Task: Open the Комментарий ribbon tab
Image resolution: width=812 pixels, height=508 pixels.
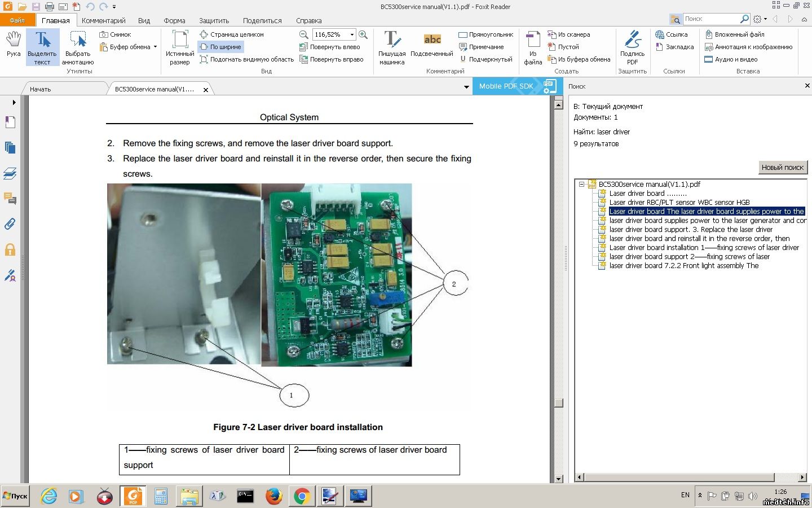Action: [103, 20]
